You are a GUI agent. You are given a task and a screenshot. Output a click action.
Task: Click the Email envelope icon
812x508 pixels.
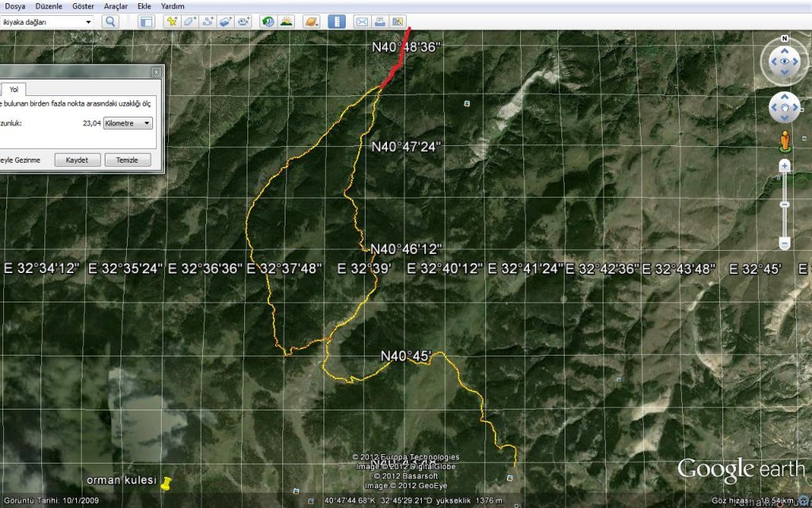pyautogui.click(x=362, y=21)
